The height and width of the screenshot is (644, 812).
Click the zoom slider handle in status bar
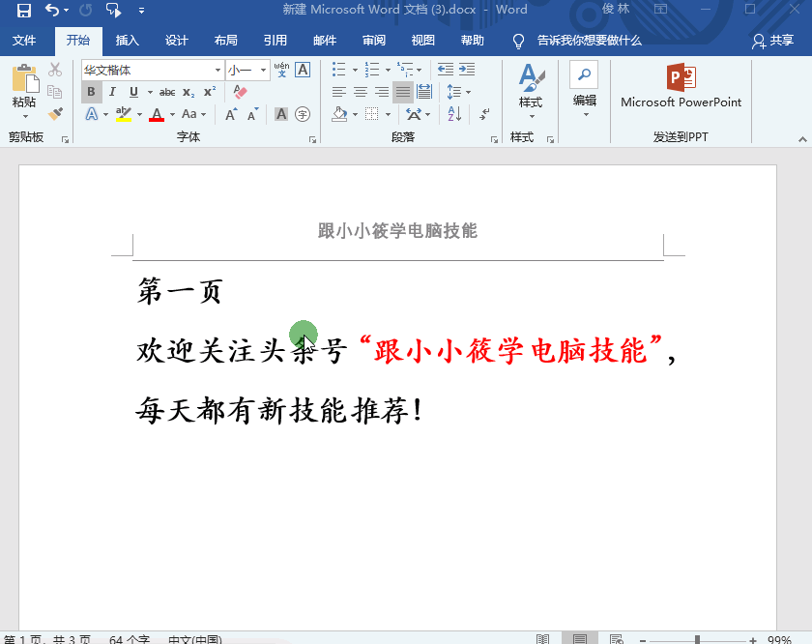[x=698, y=640]
